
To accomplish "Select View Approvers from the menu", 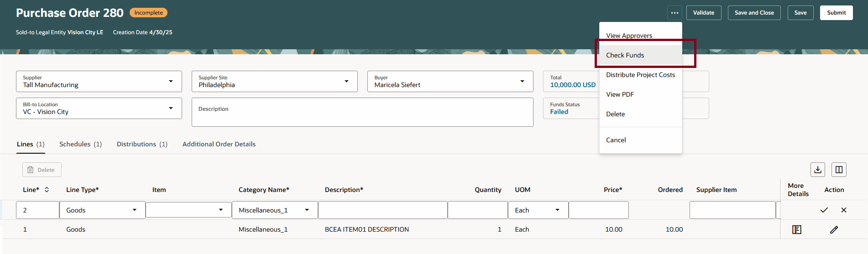I will pyautogui.click(x=640, y=36).
